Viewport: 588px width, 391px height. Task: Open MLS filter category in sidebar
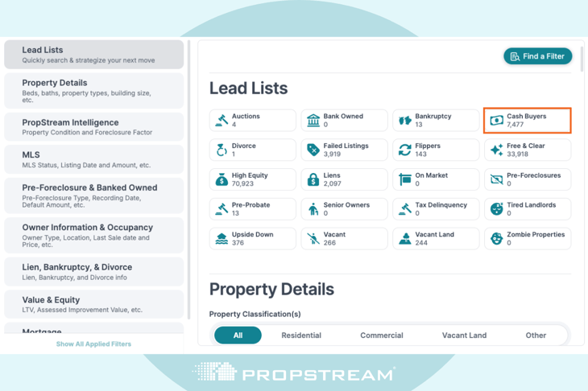[x=93, y=159]
